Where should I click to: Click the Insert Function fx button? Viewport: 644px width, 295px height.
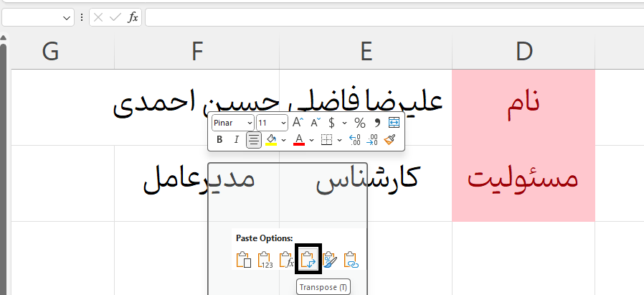click(x=133, y=17)
